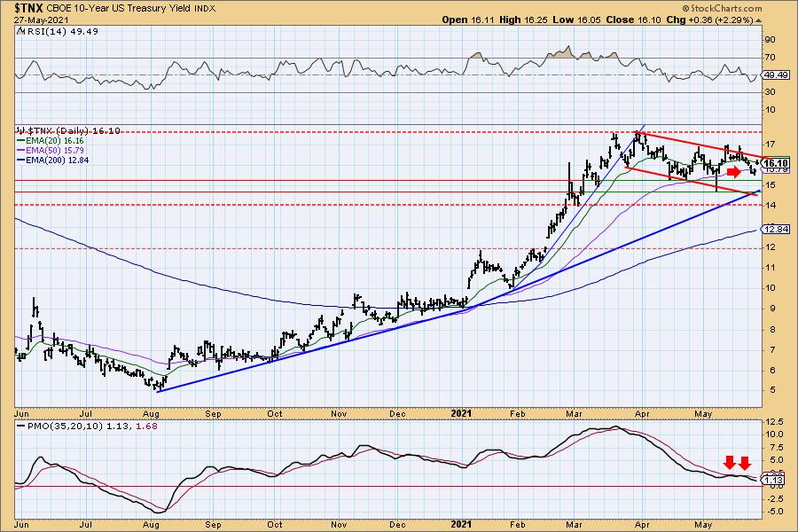Screen dimensions: 798x532
Task: Click the 8 level on price axis
Action: tap(772, 329)
